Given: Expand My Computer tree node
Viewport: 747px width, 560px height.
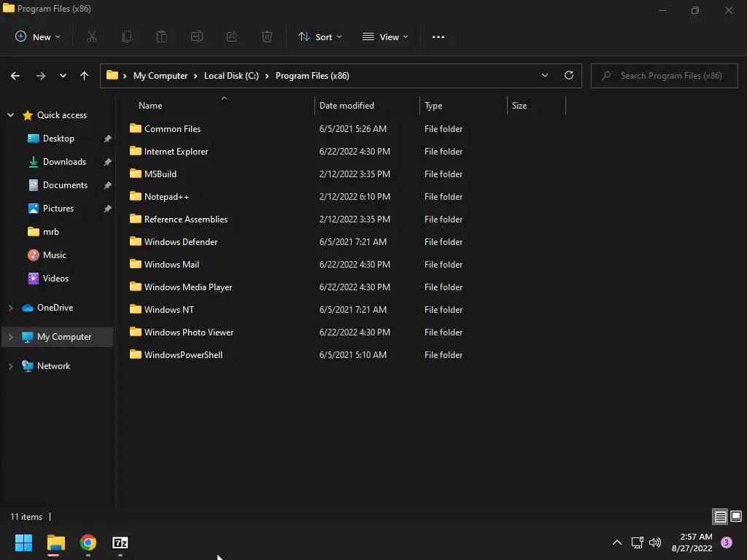Looking at the screenshot, I should pos(10,337).
